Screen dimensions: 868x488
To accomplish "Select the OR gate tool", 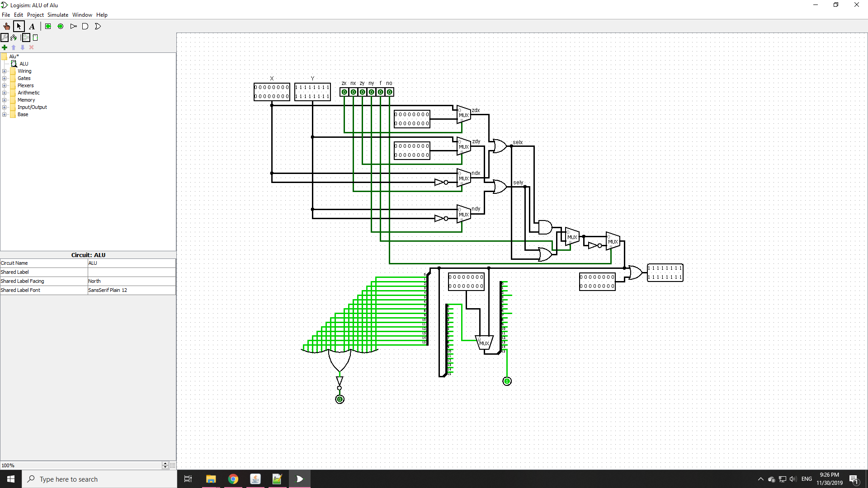I will pyautogui.click(x=98, y=26).
